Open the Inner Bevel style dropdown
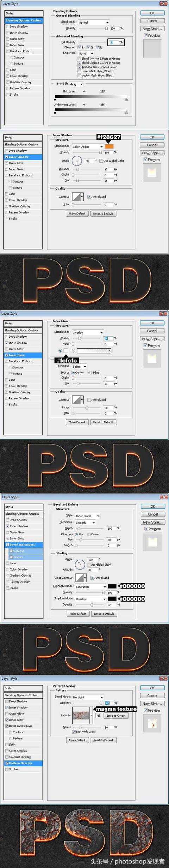 [87, 516]
